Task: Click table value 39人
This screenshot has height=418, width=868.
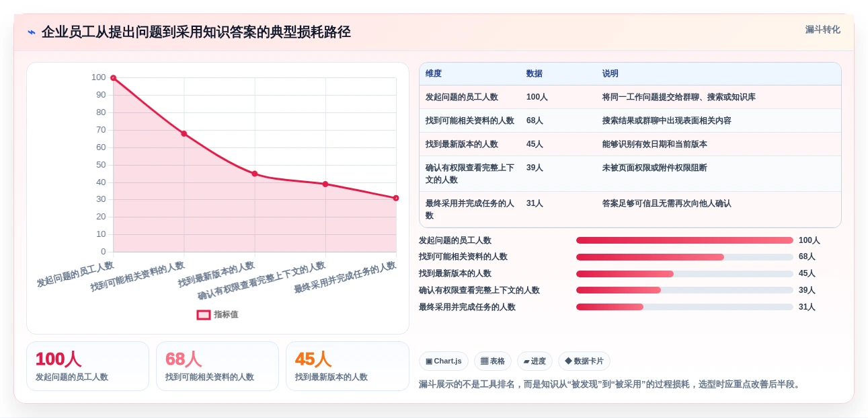Action: (535, 168)
